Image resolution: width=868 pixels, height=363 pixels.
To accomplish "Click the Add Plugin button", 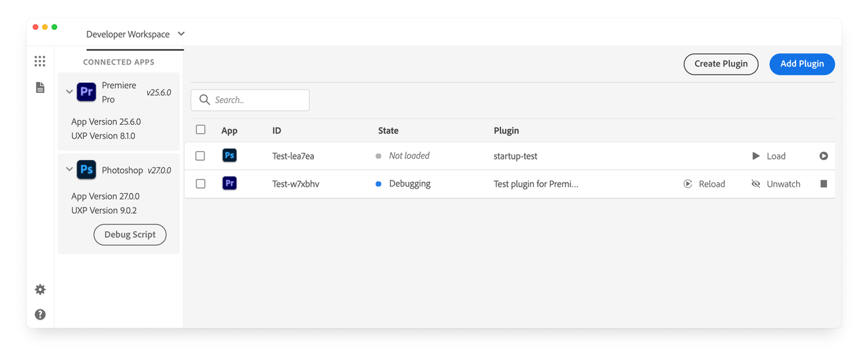I will pyautogui.click(x=802, y=64).
